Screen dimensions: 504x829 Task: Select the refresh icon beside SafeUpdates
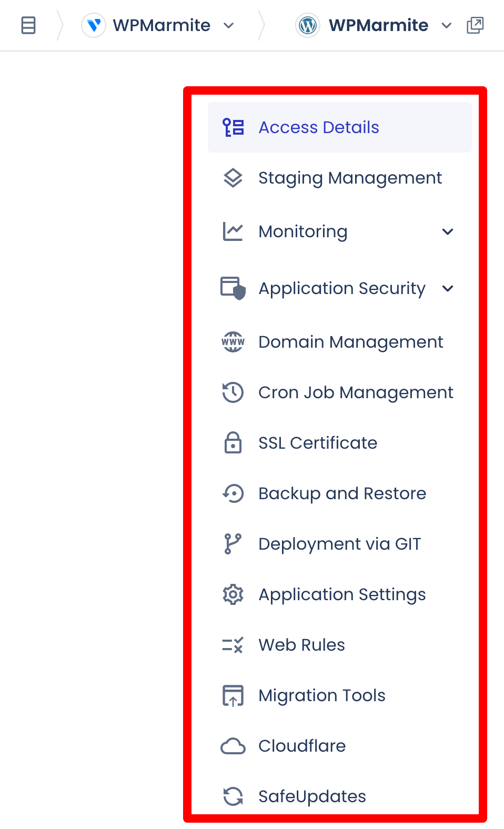point(233,796)
